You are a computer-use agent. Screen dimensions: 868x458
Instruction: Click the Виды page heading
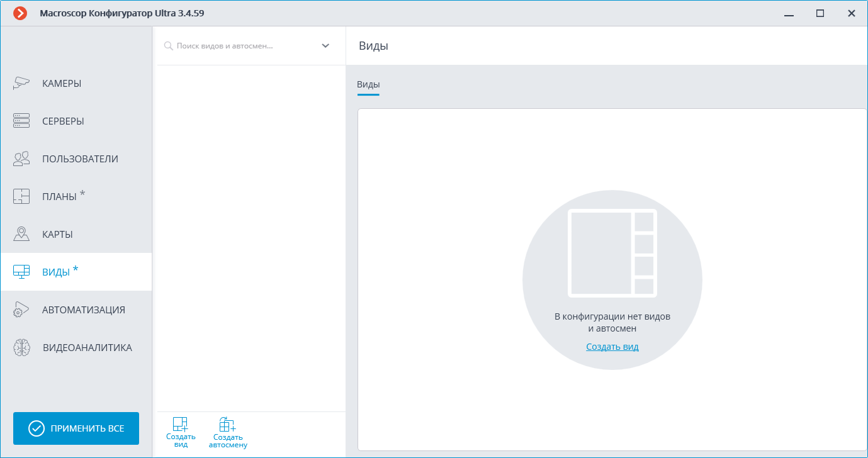tap(373, 46)
